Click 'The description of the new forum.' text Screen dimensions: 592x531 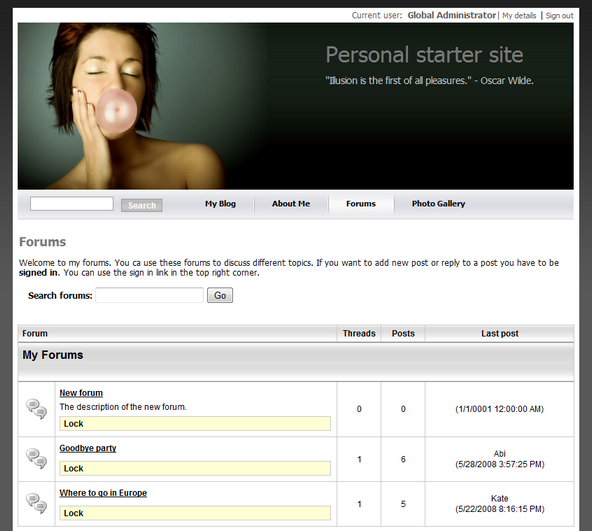tap(123, 407)
